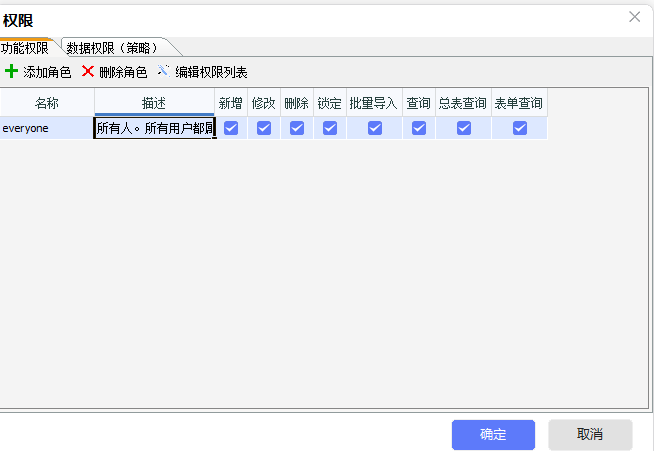Toggle 新增 checkbox for everyone
The width and height of the screenshot is (654, 451).
click(x=231, y=128)
